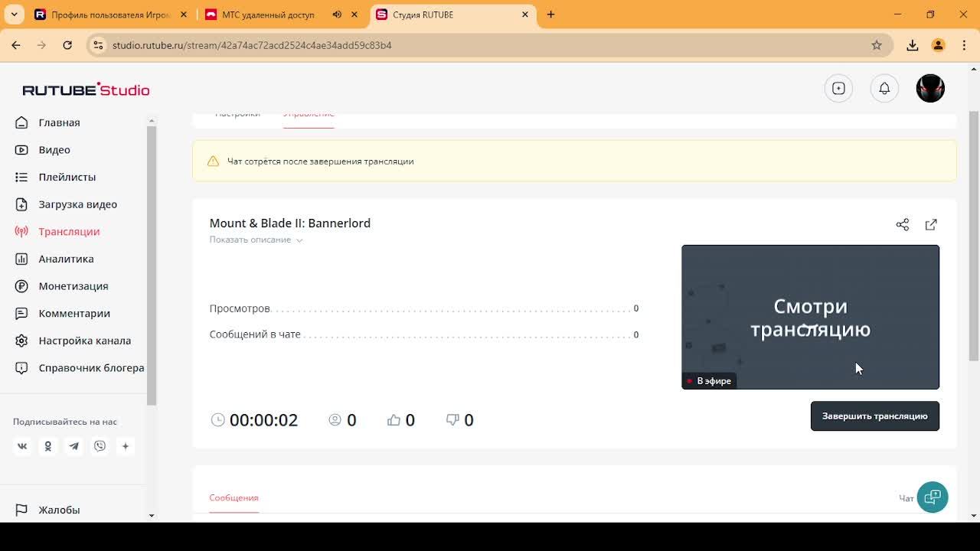Click the gear icon beside Настройка канала
Viewport: 980px width, 551px height.
coord(21,341)
